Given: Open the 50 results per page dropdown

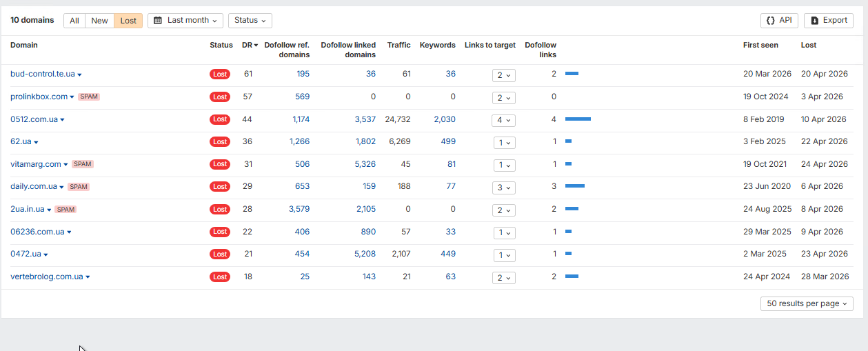Looking at the screenshot, I should point(807,304).
